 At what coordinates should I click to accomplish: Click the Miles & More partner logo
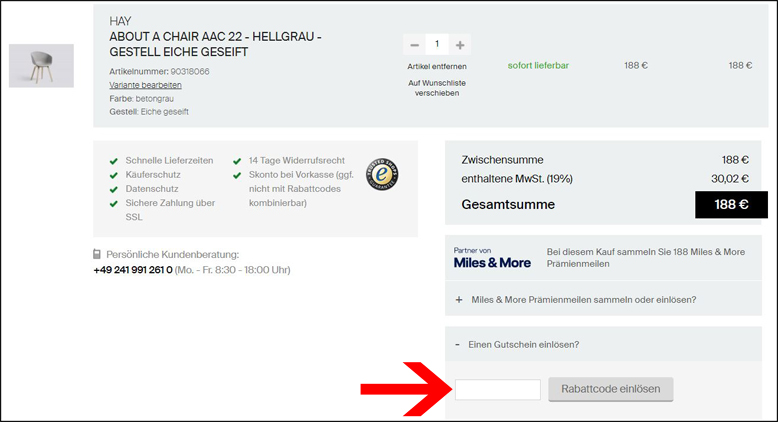[492, 258]
